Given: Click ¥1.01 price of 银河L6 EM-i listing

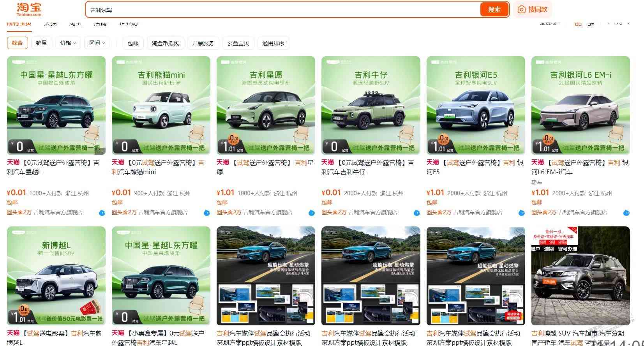Looking at the screenshot, I should click(x=540, y=192).
